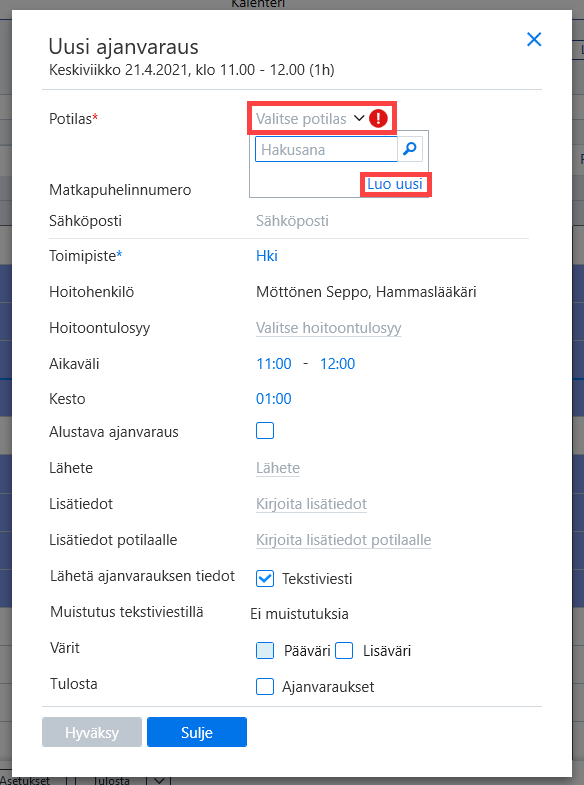The height and width of the screenshot is (785, 584).
Task: Click the Tulosta button behind dialog
Action: coord(111,780)
